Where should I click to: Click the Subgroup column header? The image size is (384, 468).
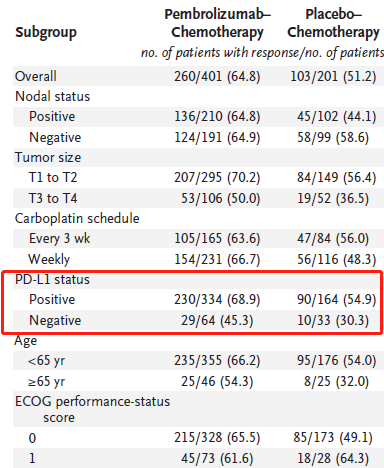click(46, 33)
